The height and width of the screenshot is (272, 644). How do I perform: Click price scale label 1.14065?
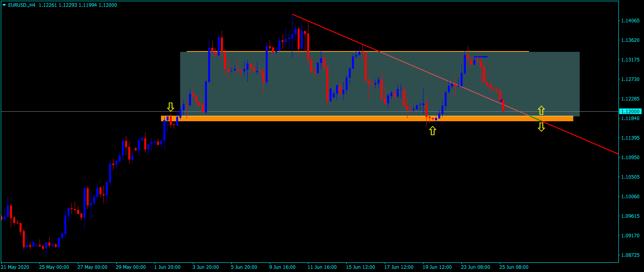(630, 21)
